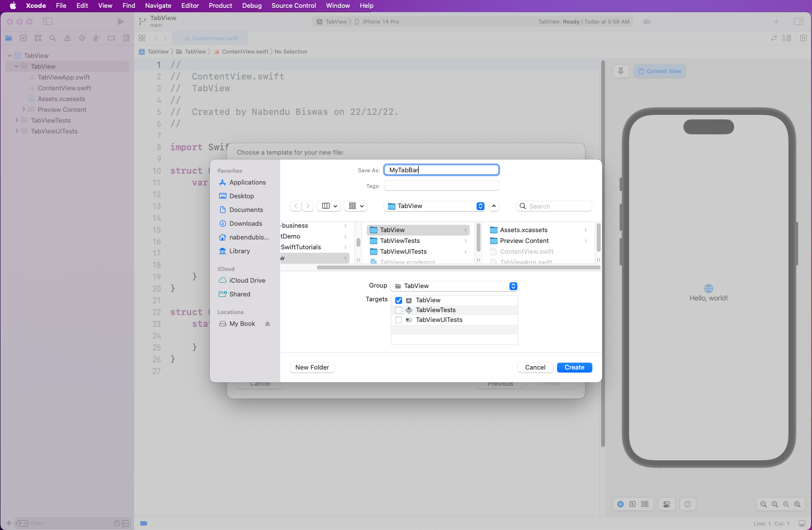Go back in file browser history

pos(296,206)
